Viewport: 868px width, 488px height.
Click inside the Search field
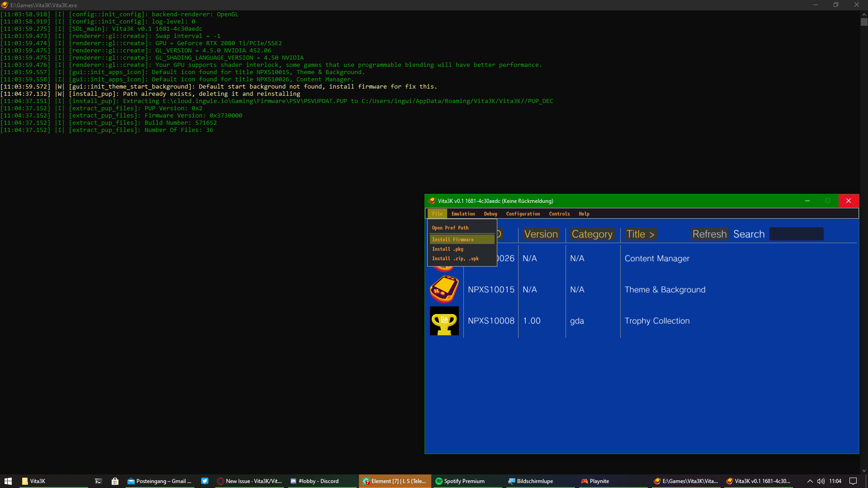(796, 234)
